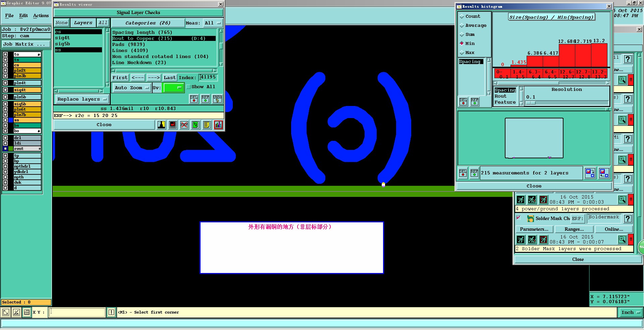Image resolution: width=644 pixels, height=330 pixels.
Task: Open the Job Matrix button
Action: tap(26, 44)
